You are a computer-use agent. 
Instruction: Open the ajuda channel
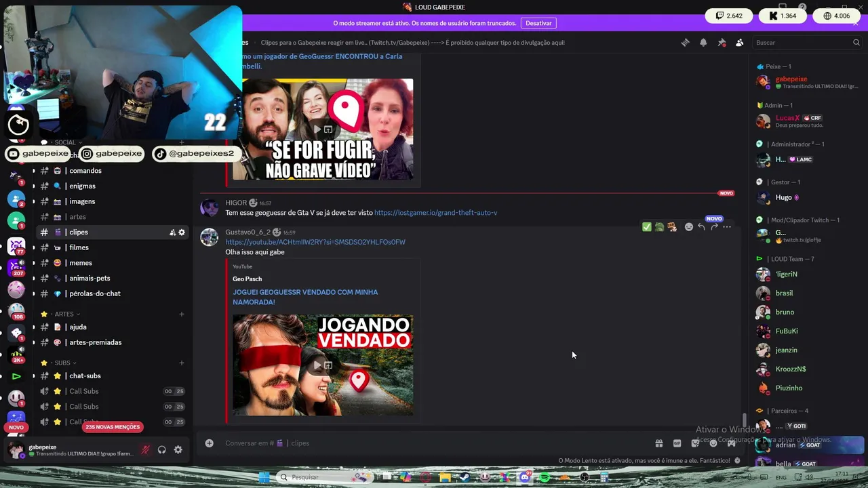coord(112,327)
